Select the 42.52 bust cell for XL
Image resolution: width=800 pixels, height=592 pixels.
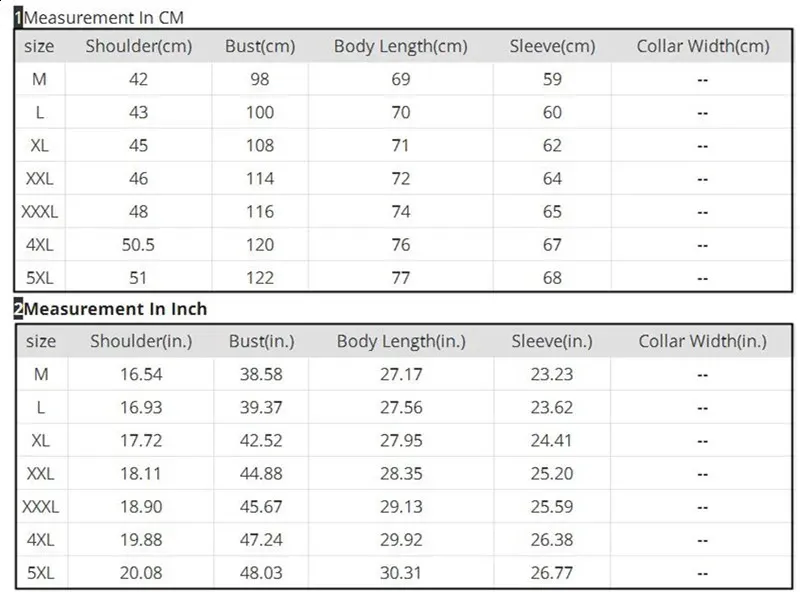[260, 440]
